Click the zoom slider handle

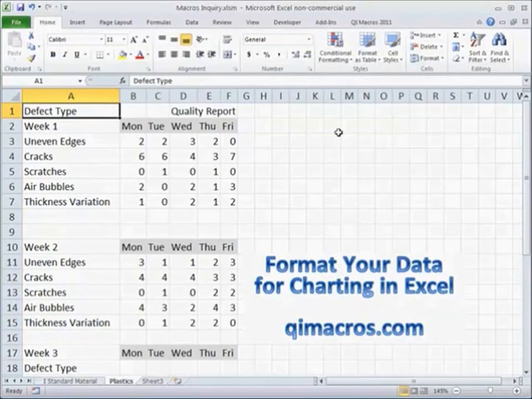pos(490,391)
